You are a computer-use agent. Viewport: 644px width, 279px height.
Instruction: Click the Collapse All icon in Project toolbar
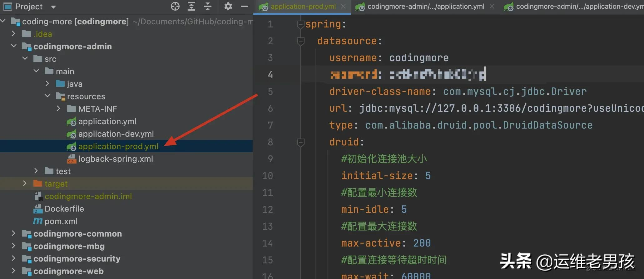coord(208,6)
